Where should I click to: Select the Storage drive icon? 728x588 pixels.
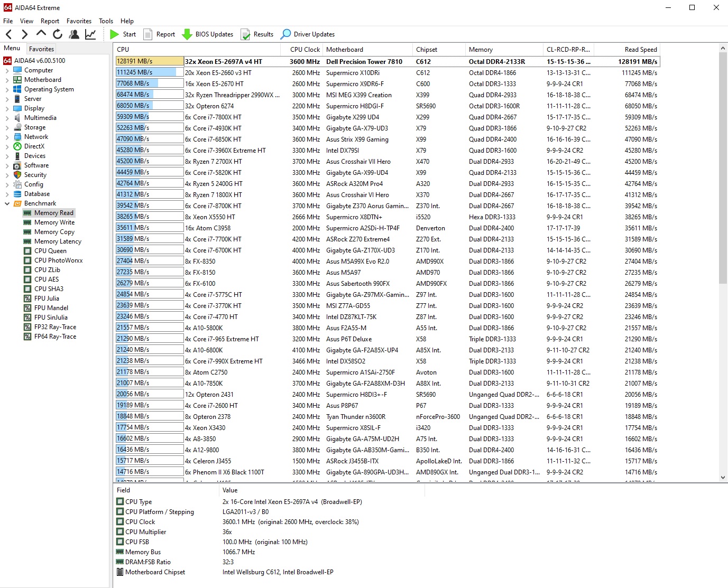[x=17, y=127]
